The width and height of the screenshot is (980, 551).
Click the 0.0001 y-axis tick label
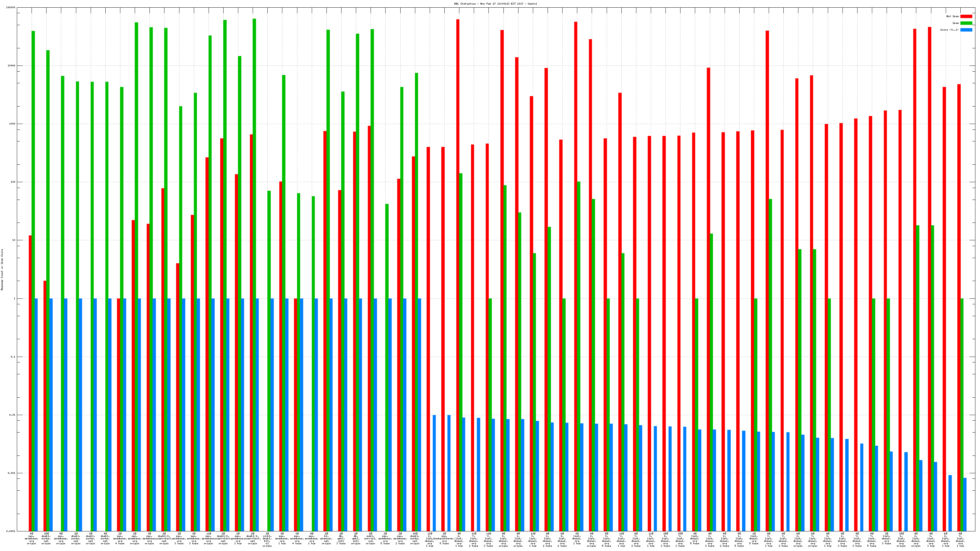[11, 531]
